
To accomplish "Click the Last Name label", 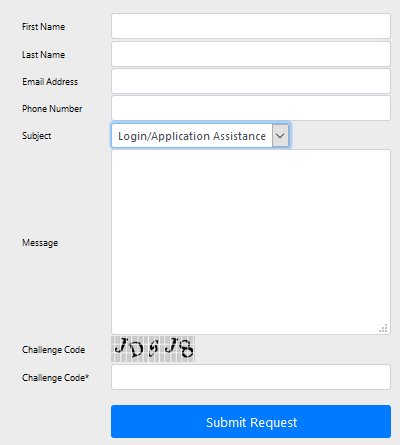I will 43,55.
